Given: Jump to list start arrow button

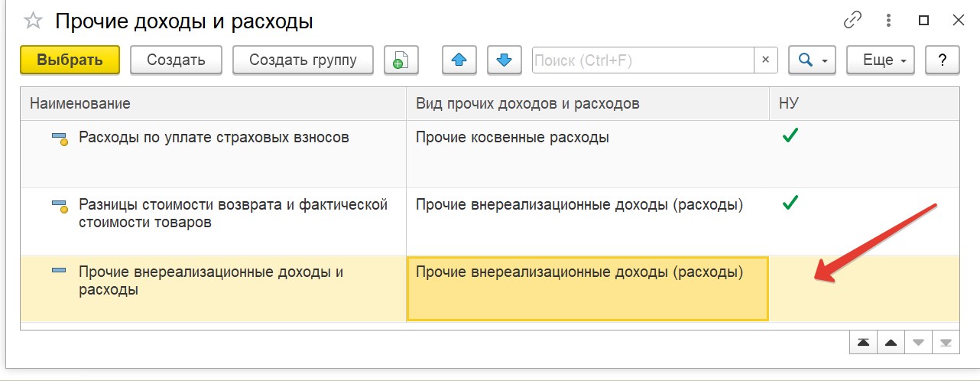Looking at the screenshot, I should click(x=863, y=343).
